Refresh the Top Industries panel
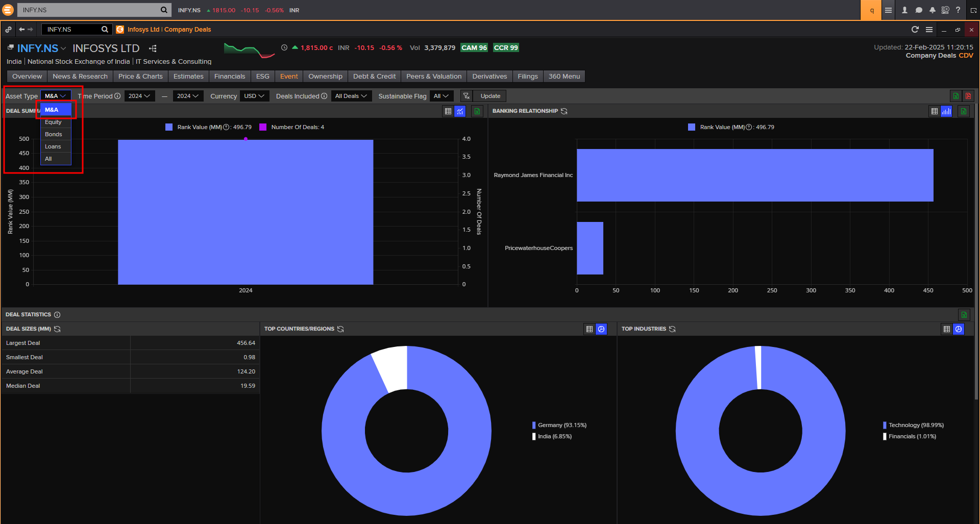The height and width of the screenshot is (524, 980). (672, 329)
